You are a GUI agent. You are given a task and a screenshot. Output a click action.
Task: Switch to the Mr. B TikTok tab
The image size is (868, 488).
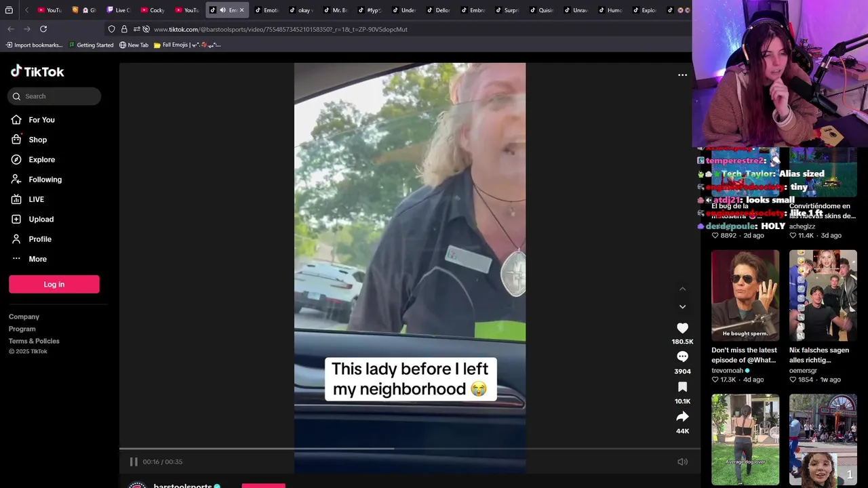pyautogui.click(x=334, y=10)
